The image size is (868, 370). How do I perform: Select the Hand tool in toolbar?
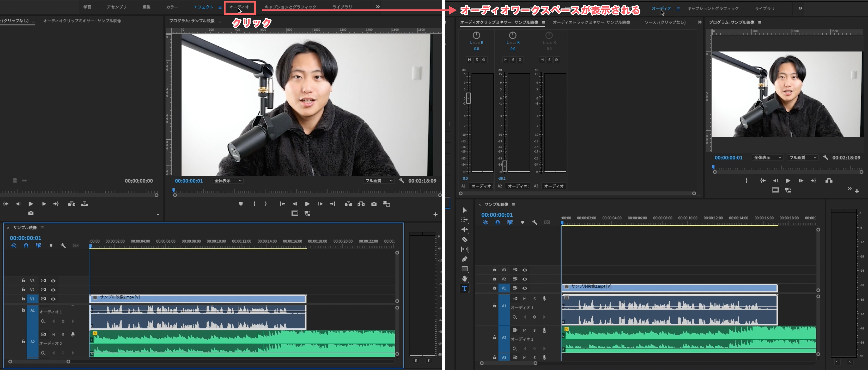point(464,279)
